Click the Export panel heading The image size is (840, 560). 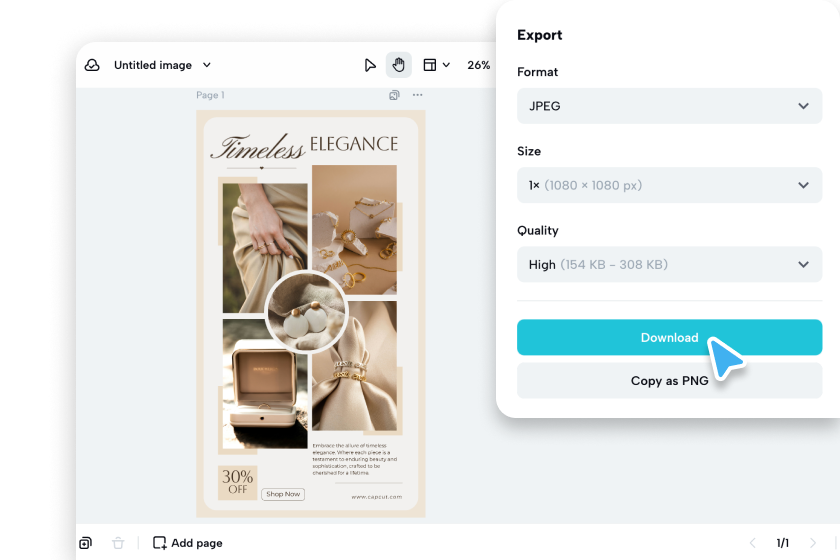click(539, 35)
